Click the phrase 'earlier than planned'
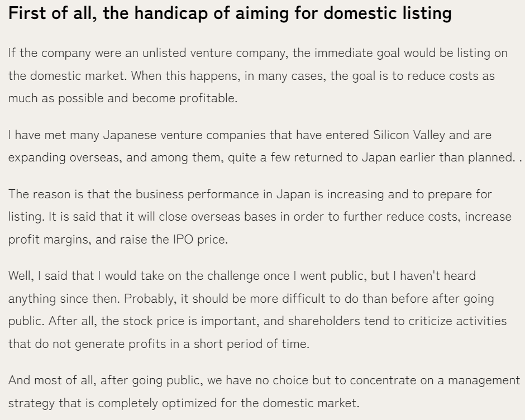 pyautogui.click(x=456, y=157)
